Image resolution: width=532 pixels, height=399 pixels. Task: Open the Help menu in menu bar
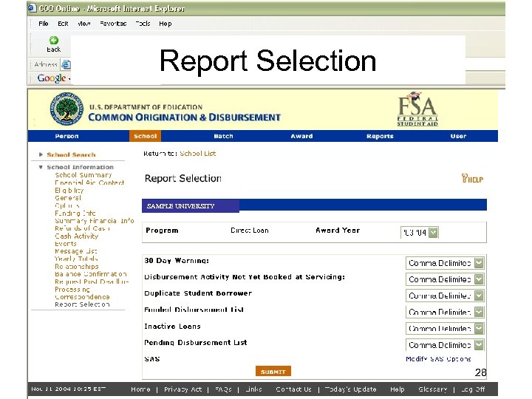click(166, 24)
